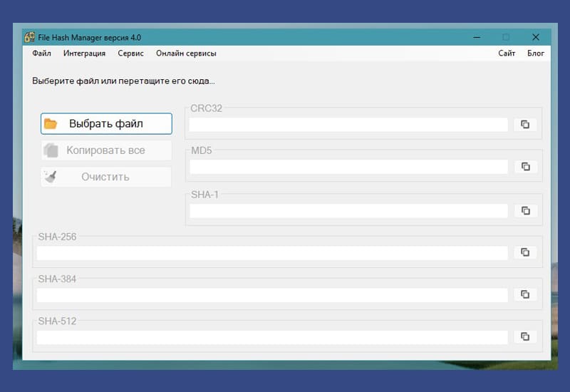Click inside the SHA-512 hash field
Image resolution: width=570 pixels, height=392 pixels.
coord(272,337)
